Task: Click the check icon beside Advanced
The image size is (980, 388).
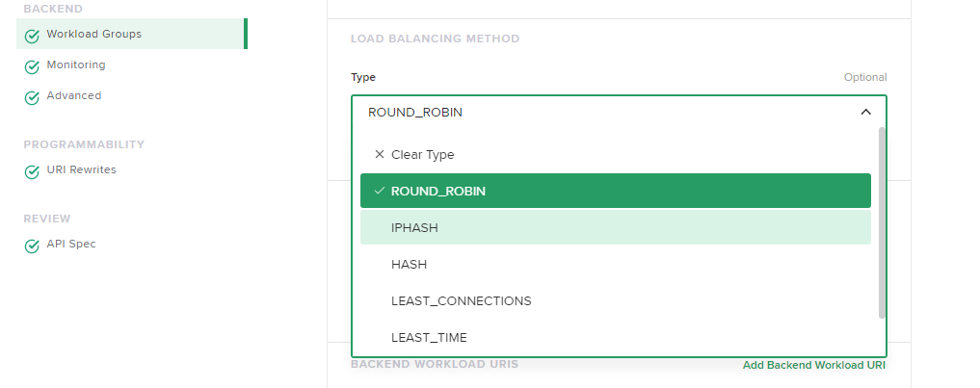Action: click(32, 97)
